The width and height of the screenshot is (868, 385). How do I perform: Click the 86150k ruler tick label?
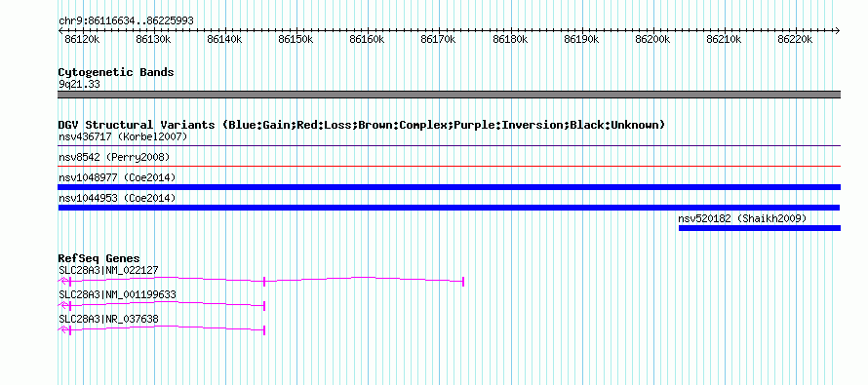pos(296,40)
